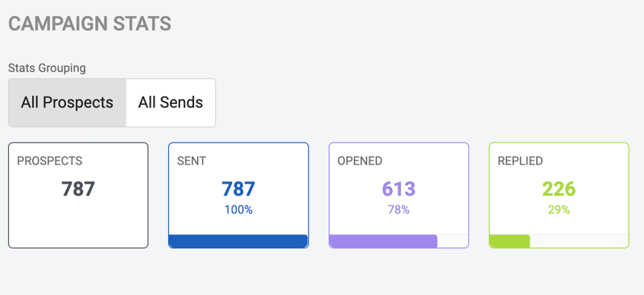The height and width of the screenshot is (295, 644).
Task: Click the 29% replied percentage label
Action: (x=559, y=210)
